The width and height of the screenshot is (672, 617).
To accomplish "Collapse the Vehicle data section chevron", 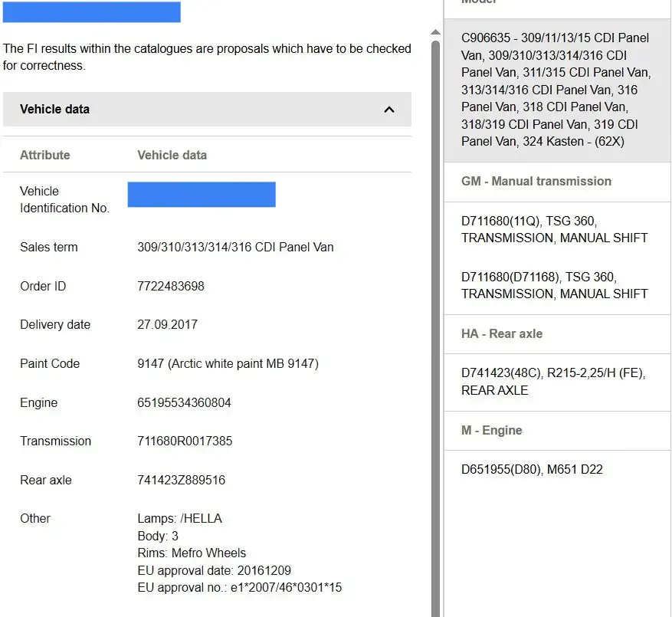I will (x=388, y=110).
